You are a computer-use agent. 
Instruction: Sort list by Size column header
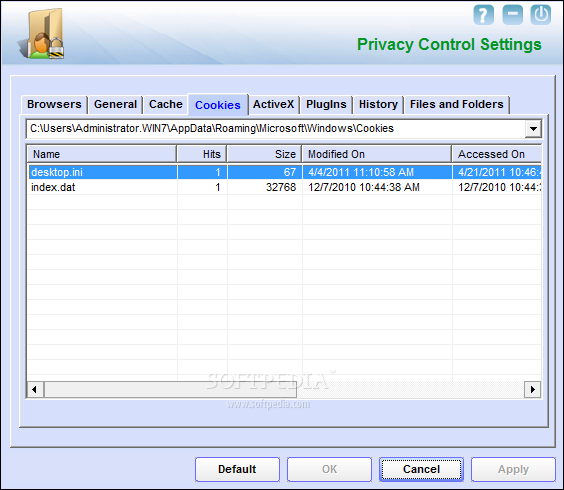click(264, 154)
